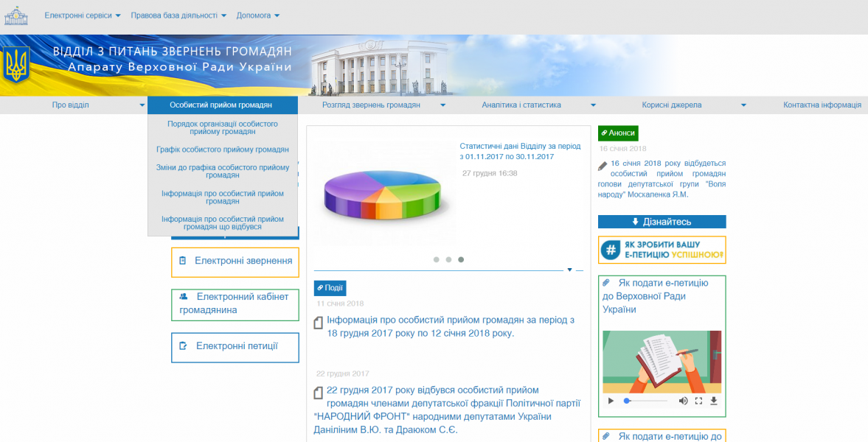The height and width of the screenshot is (442, 868).
Task: Click the blue Події label
Action: pyautogui.click(x=330, y=288)
